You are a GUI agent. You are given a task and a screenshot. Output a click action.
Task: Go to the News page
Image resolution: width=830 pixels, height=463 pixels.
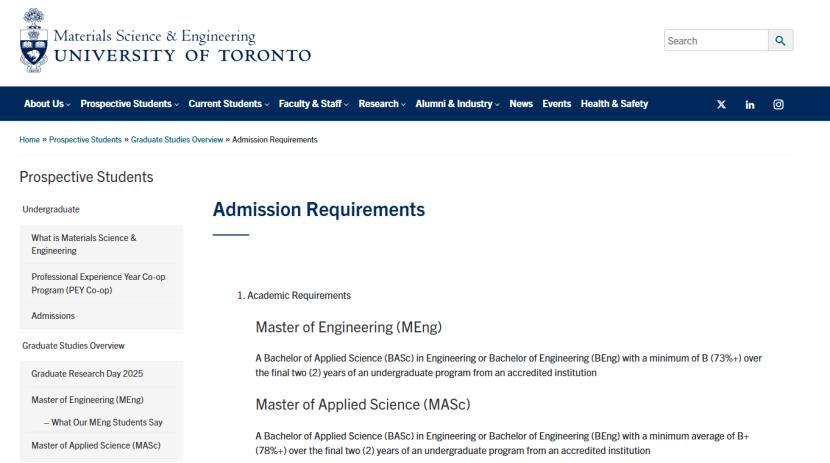521,104
